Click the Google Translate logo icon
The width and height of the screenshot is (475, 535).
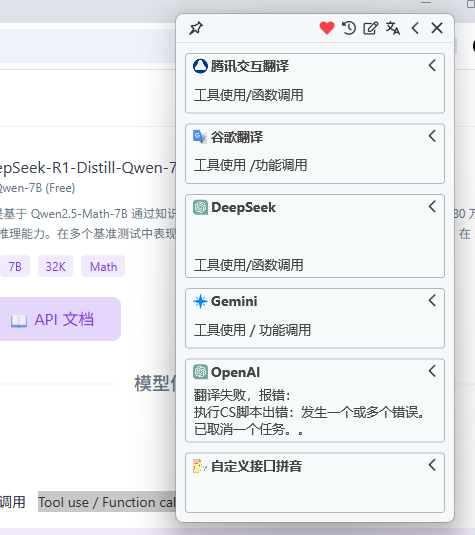(200, 137)
